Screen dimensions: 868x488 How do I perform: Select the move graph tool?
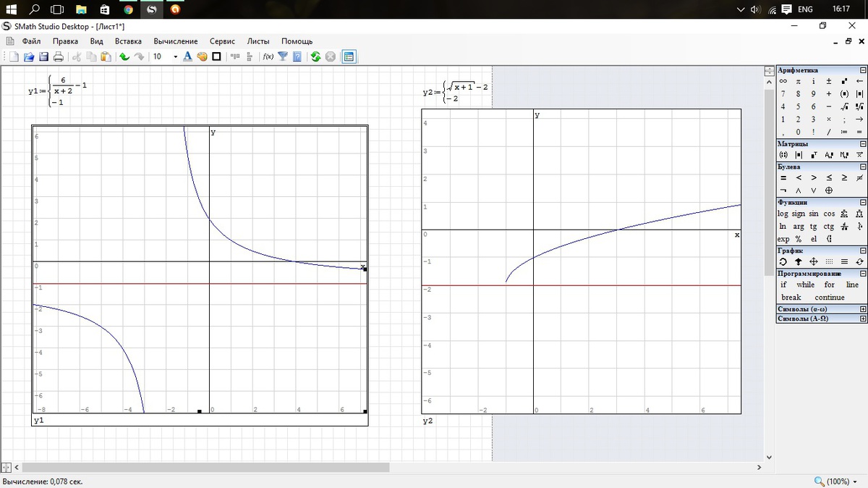(x=814, y=261)
